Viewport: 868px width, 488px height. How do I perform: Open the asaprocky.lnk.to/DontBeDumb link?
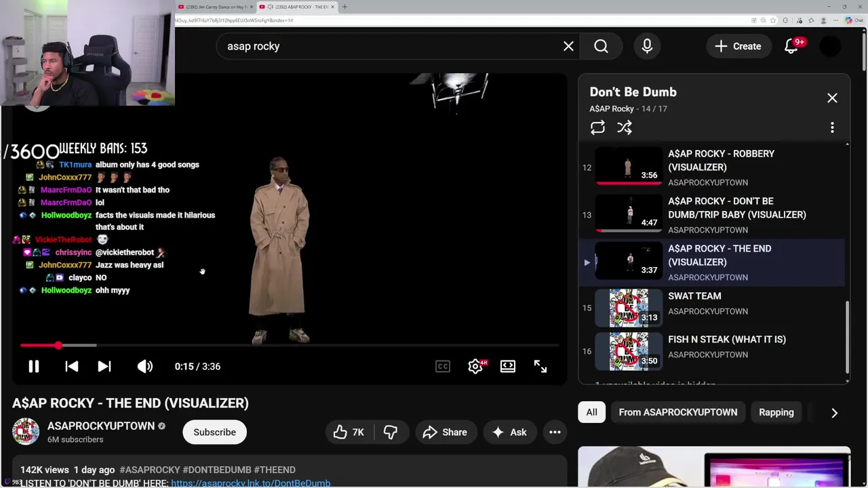[x=251, y=483]
